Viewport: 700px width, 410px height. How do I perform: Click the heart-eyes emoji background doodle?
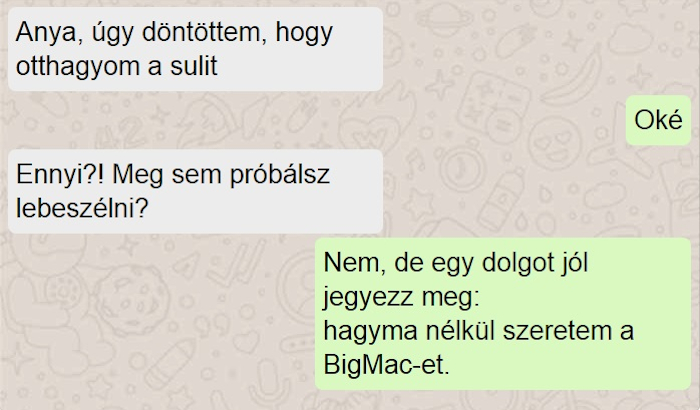[x=555, y=144]
